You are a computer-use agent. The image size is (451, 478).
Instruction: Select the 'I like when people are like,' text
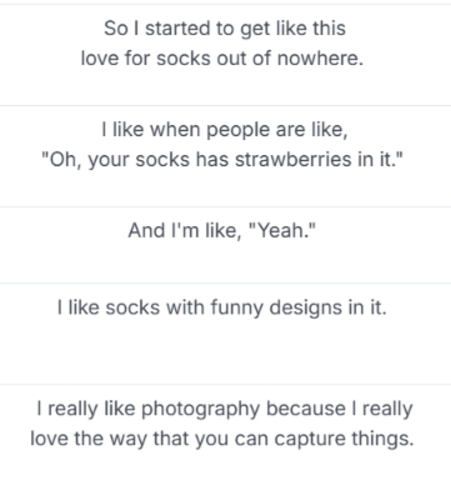point(225,130)
